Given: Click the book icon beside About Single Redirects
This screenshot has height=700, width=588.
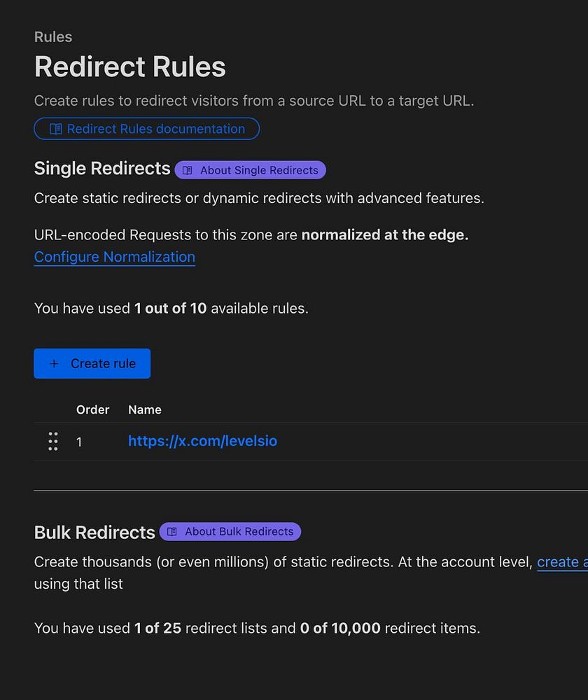Looking at the screenshot, I should pos(187,170).
